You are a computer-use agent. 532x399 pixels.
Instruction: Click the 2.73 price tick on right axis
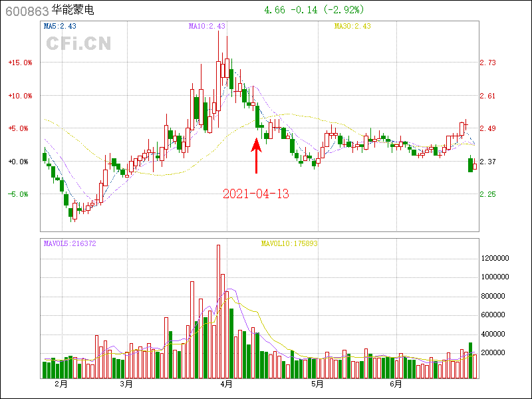[487, 63]
